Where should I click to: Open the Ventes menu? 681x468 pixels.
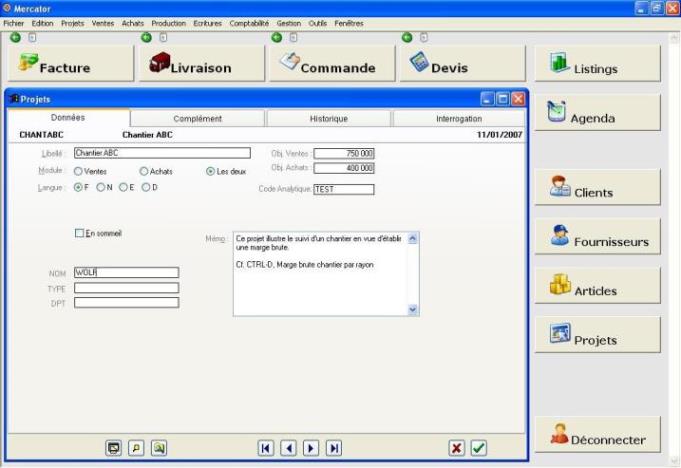tap(103, 23)
